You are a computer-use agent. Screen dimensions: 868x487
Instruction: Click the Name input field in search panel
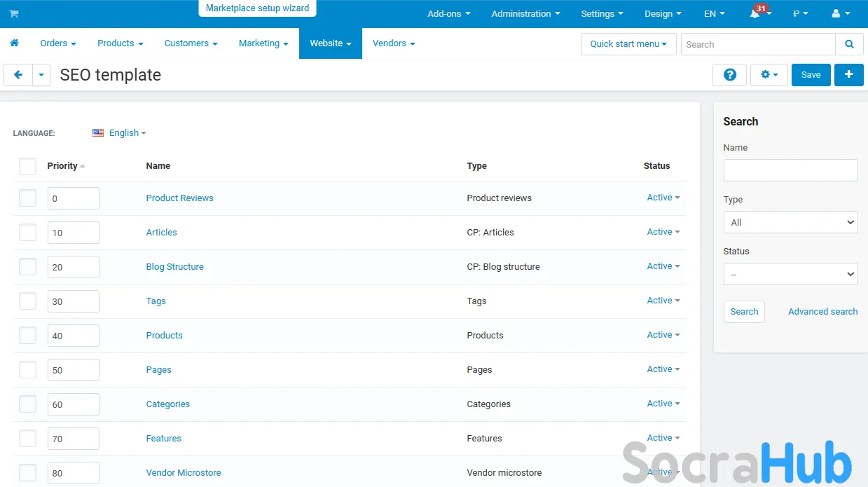point(790,170)
